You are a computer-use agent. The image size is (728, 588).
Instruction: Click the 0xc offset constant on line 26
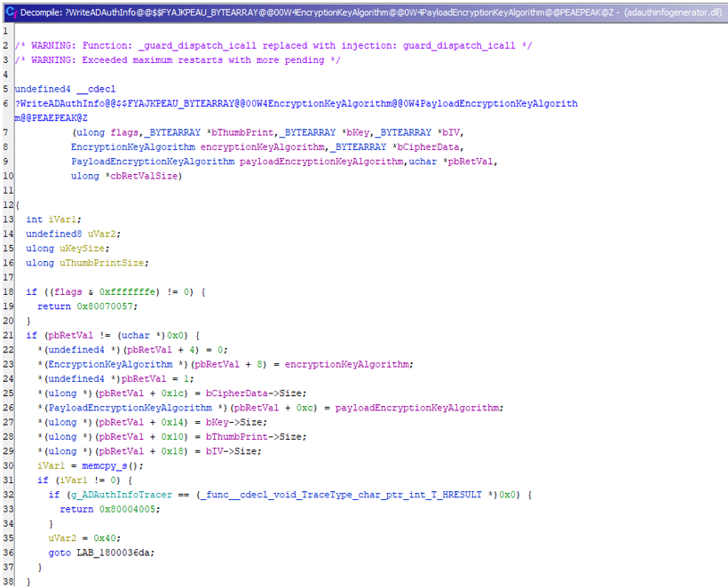click(304, 408)
